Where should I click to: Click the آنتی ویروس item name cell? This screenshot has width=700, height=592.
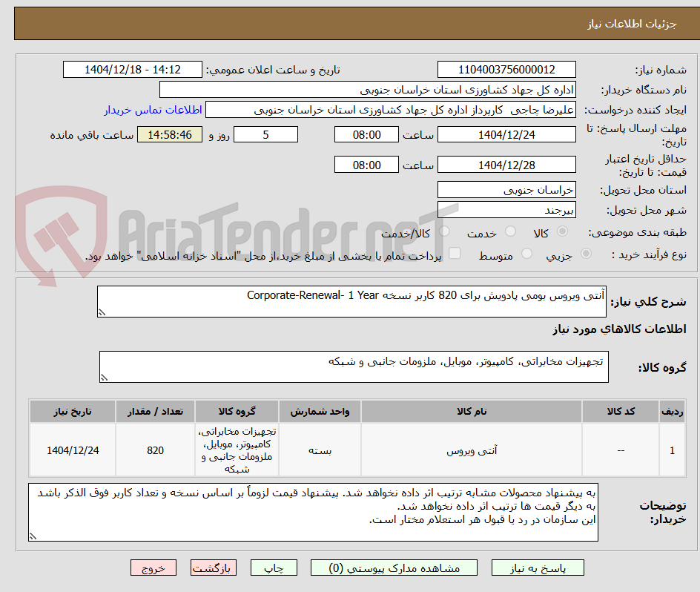point(472,450)
